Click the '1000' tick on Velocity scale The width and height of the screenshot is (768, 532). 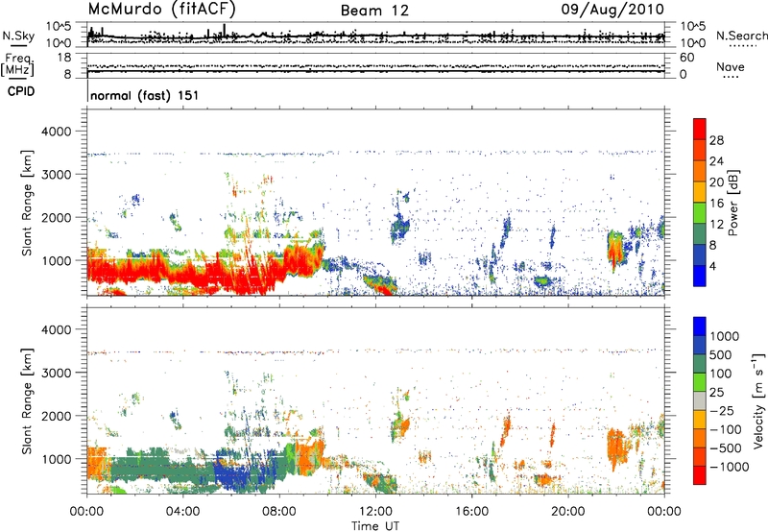(x=725, y=336)
